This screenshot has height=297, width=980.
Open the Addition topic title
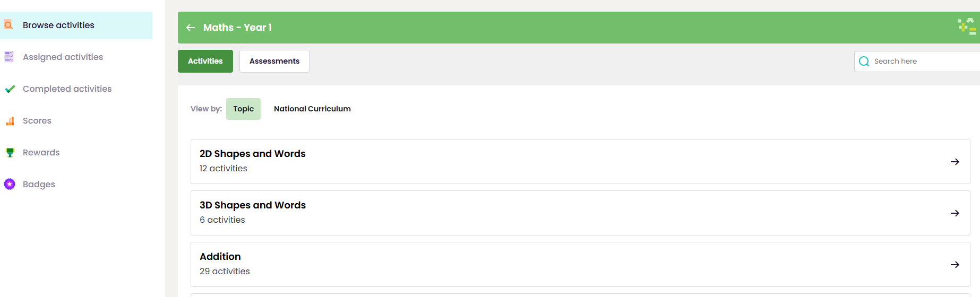coord(220,257)
